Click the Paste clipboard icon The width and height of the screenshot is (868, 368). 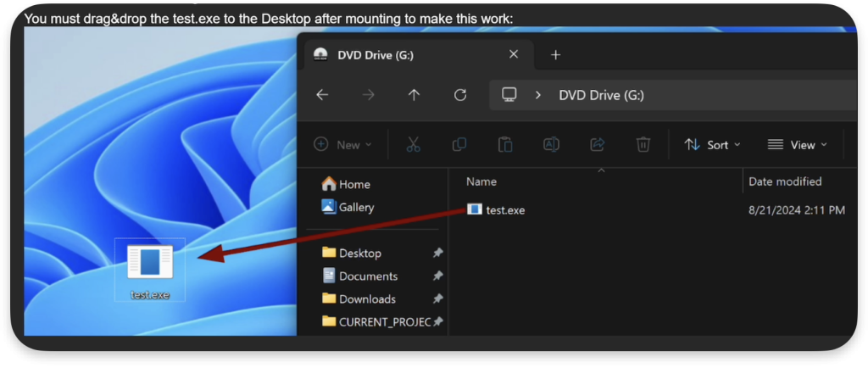pyautogui.click(x=505, y=145)
